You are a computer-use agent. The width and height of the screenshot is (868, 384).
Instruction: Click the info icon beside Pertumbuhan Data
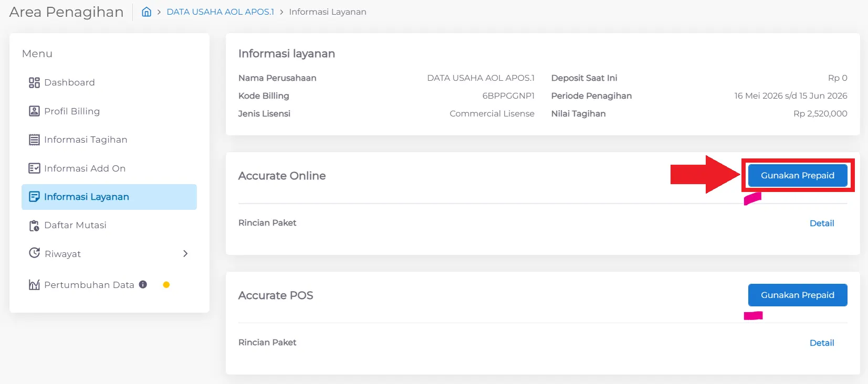tap(143, 284)
